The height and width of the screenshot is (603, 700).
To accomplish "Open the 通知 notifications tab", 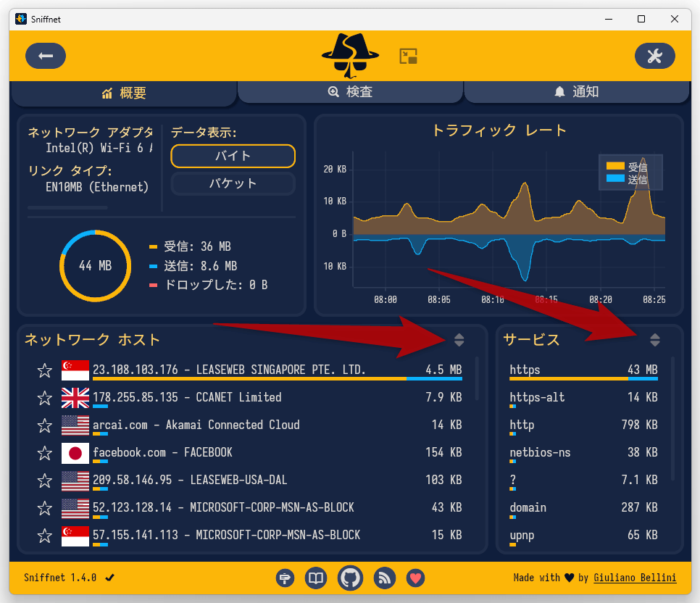I will [576, 91].
